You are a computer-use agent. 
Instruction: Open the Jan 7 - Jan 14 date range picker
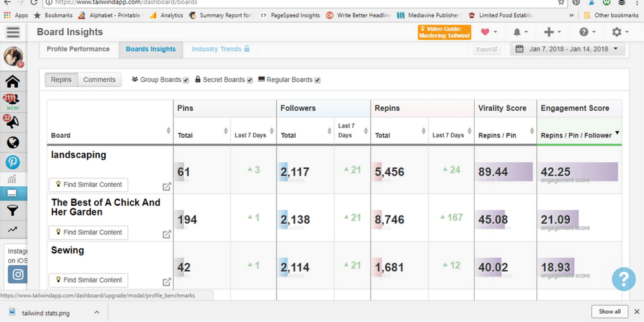point(567,49)
